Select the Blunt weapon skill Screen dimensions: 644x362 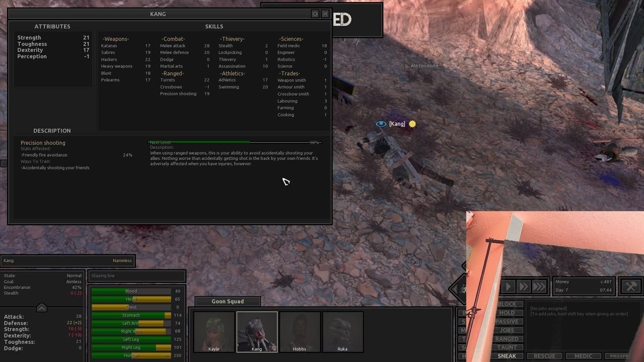coord(126,73)
